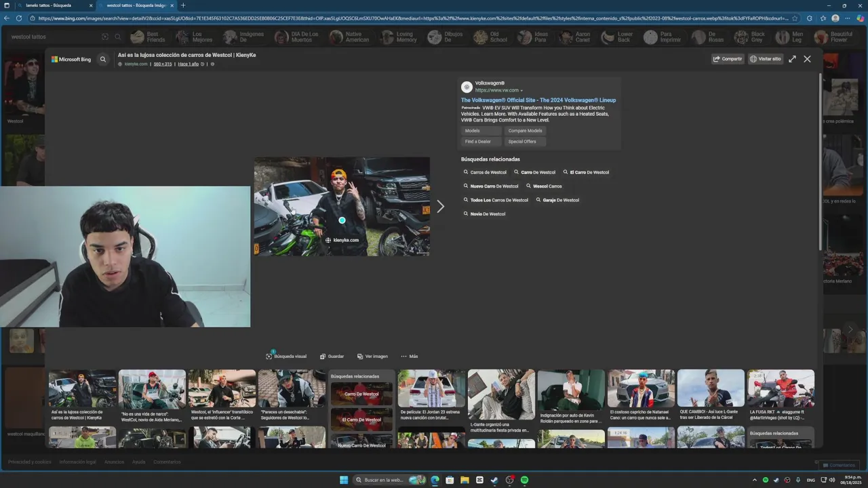The image size is (868, 488).
Task: Click the ENG language indicator
Action: tap(810, 480)
